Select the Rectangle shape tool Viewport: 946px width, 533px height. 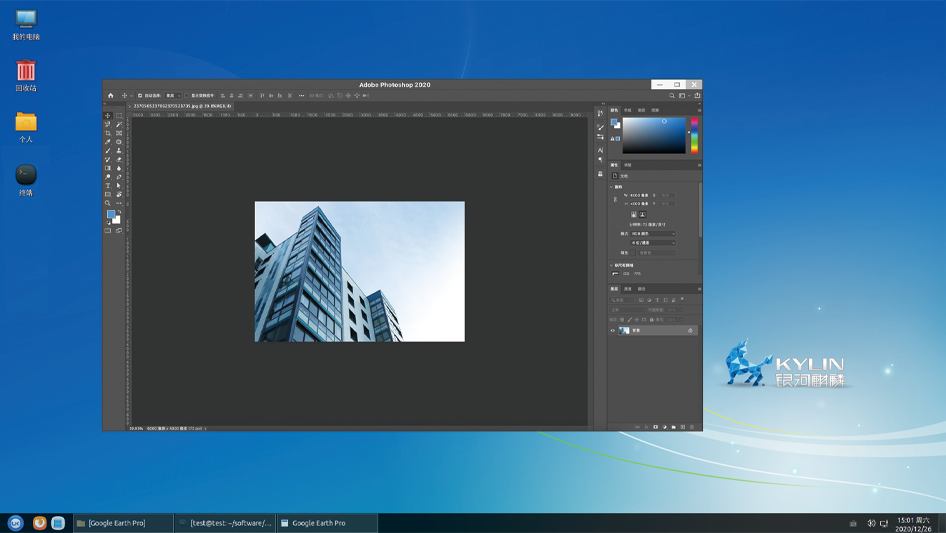[x=107, y=194]
